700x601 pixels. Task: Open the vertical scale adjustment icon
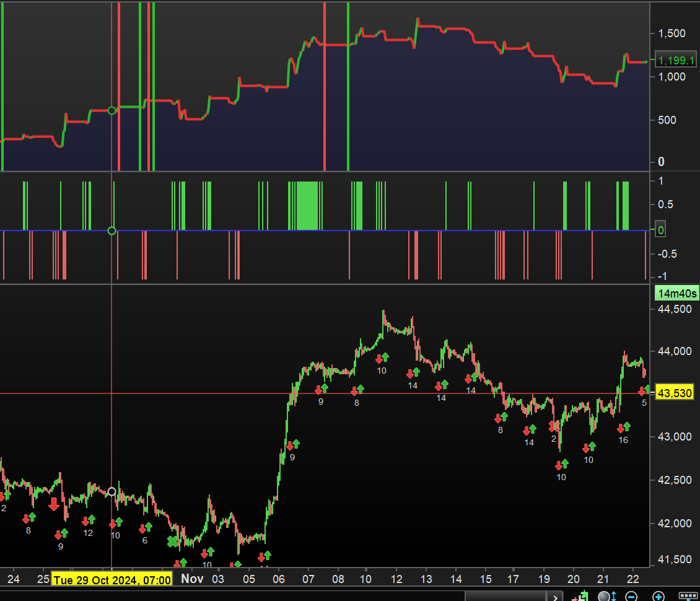(x=607, y=597)
